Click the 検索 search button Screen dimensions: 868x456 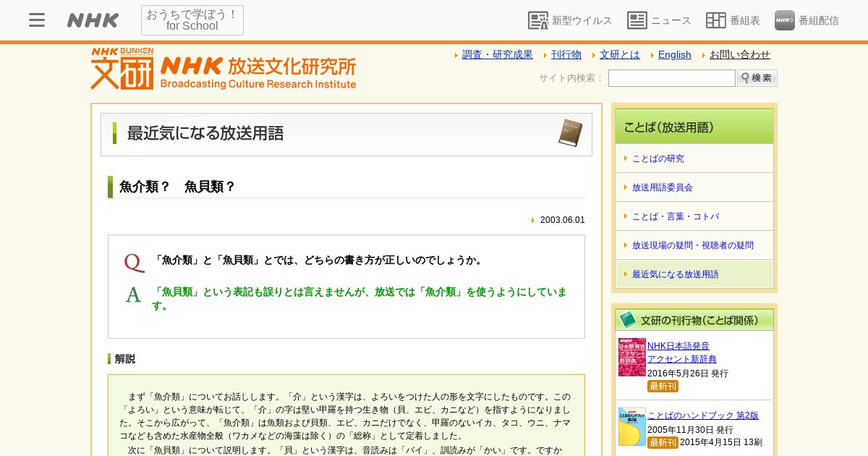click(x=757, y=78)
